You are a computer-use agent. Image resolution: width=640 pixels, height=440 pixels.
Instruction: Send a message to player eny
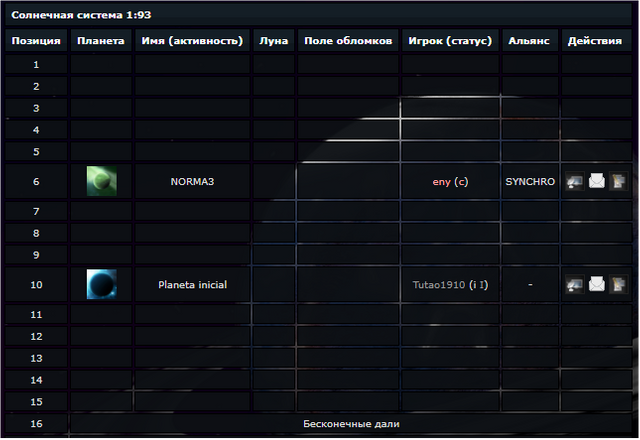pyautogui.click(x=596, y=181)
